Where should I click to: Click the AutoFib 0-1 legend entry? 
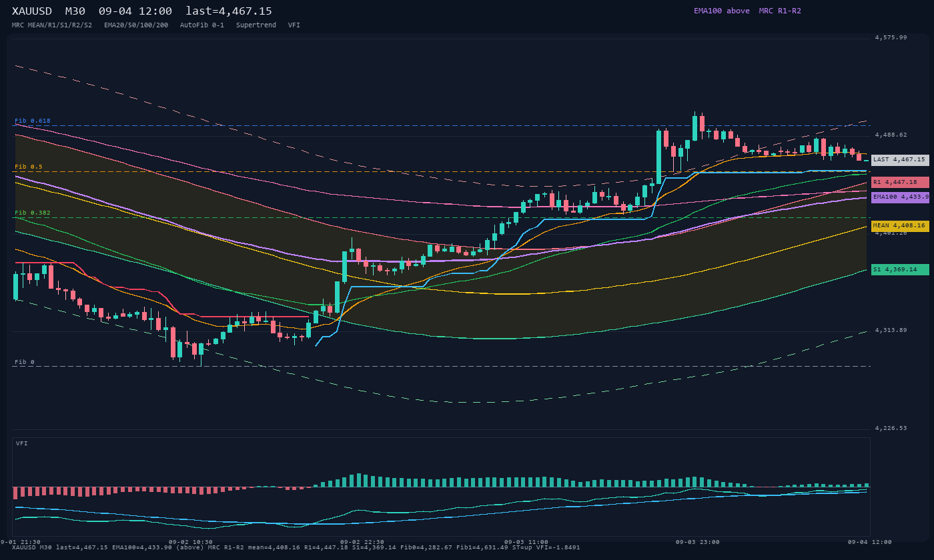tap(202, 25)
